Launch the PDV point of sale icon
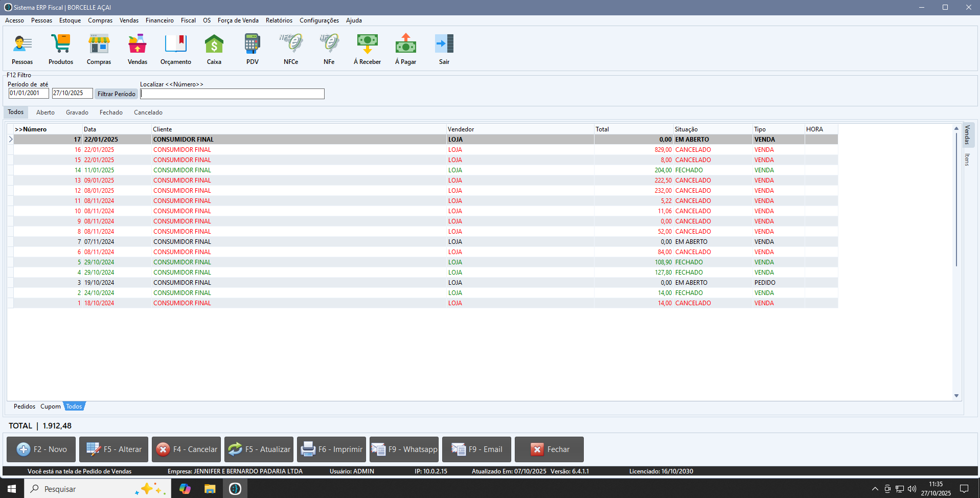The image size is (980, 498). [x=252, y=49]
